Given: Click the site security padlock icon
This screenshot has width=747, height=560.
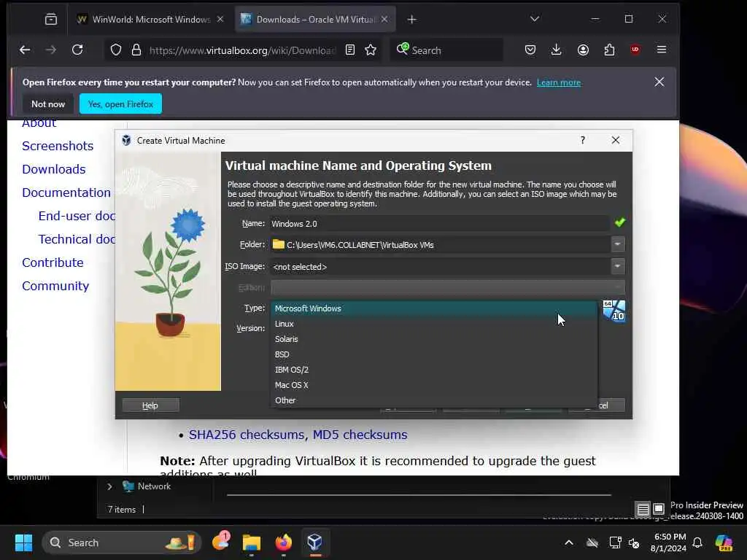Looking at the screenshot, I should click(x=136, y=50).
